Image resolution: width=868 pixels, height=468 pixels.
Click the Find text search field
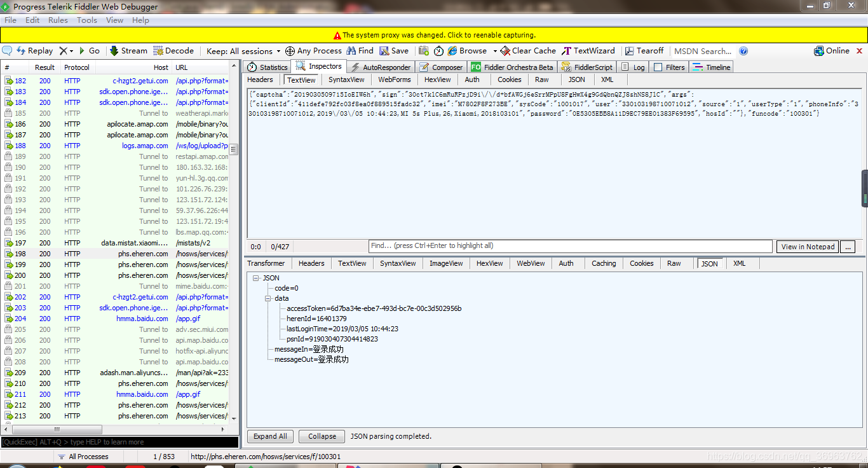(570, 246)
